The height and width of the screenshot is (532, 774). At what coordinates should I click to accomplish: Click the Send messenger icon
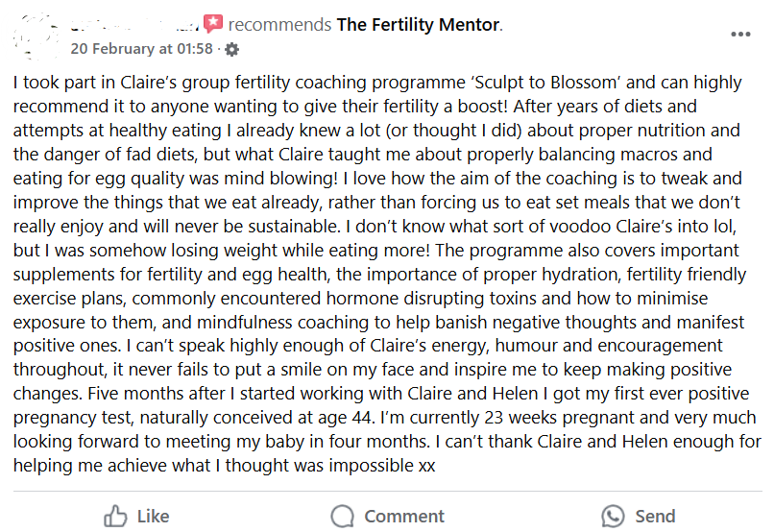[613, 516]
